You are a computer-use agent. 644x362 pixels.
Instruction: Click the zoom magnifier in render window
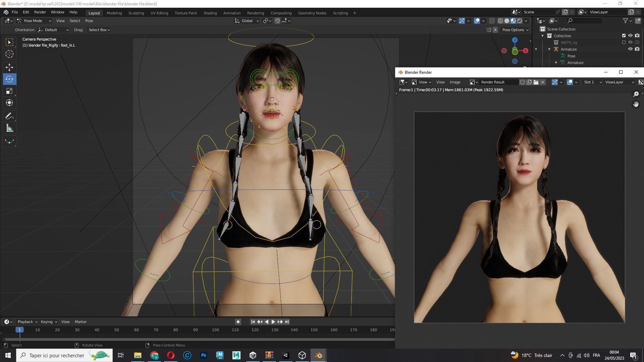[636, 94]
